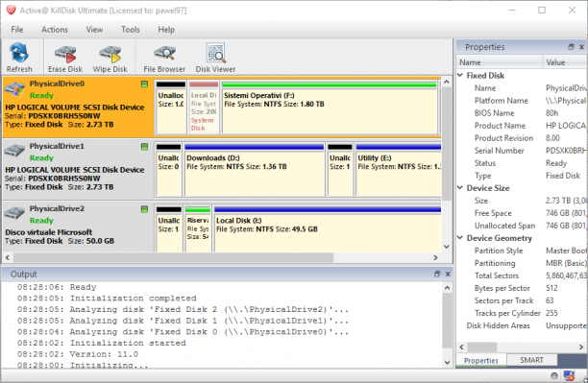Select the Total Sectors property row

pos(522,275)
